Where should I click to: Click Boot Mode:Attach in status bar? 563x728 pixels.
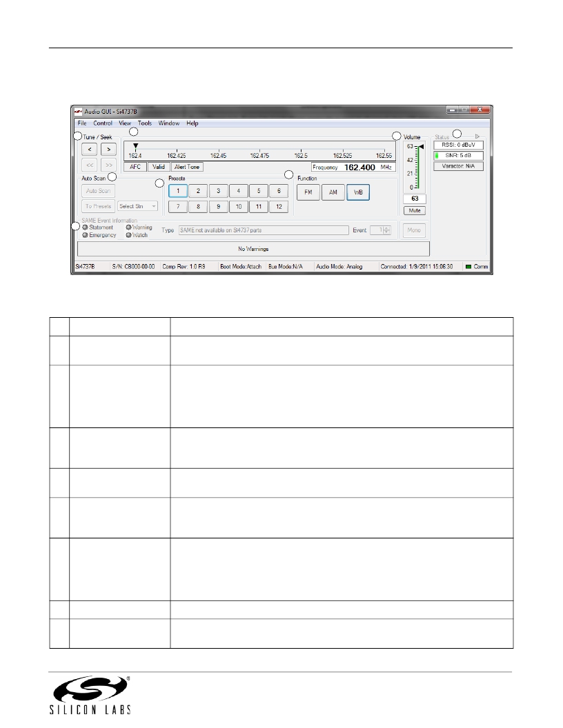241,267
